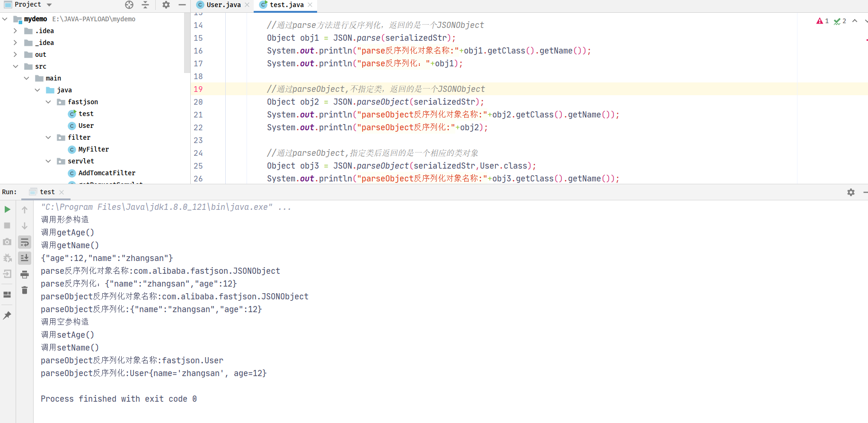
Task: Collapse the java folder
Action: pos(37,90)
